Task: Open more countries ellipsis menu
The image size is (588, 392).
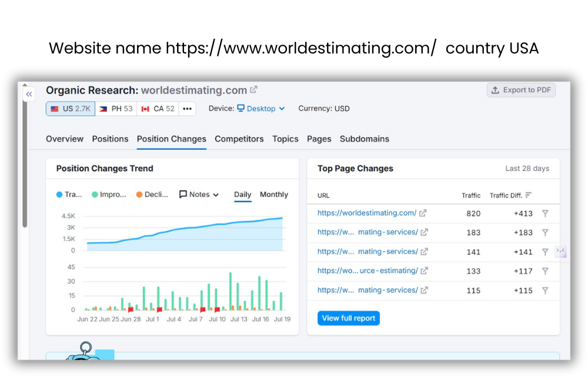Action: click(x=188, y=109)
